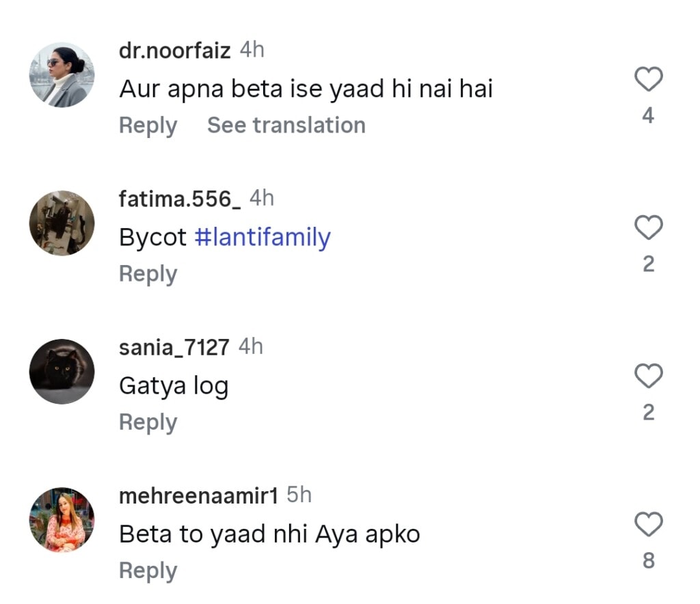Viewport: 700px width, 604px height.
Task: Reply to mehreenaamir1's comment
Action: pyautogui.click(x=148, y=571)
